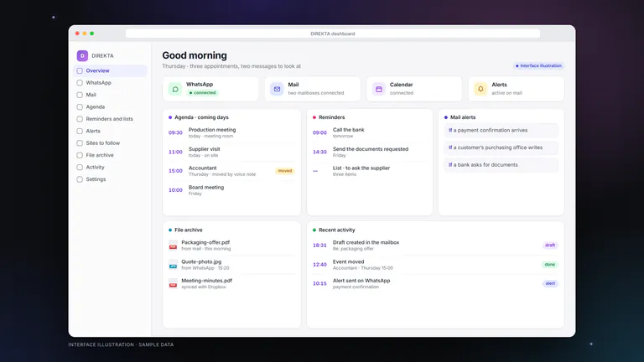Open Meeting-minutes.pdf file name
The width and height of the screenshot is (644, 362).
coord(206,281)
